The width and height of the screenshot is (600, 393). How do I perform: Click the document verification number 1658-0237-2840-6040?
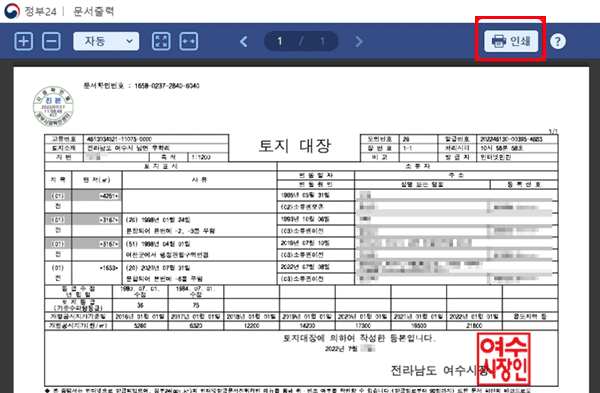coord(167,86)
